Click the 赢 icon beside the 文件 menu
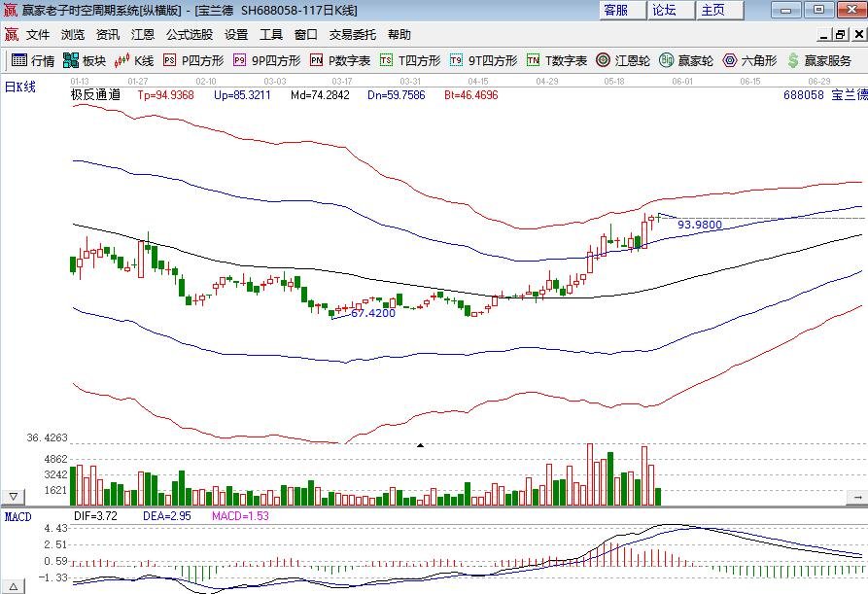 (11, 34)
